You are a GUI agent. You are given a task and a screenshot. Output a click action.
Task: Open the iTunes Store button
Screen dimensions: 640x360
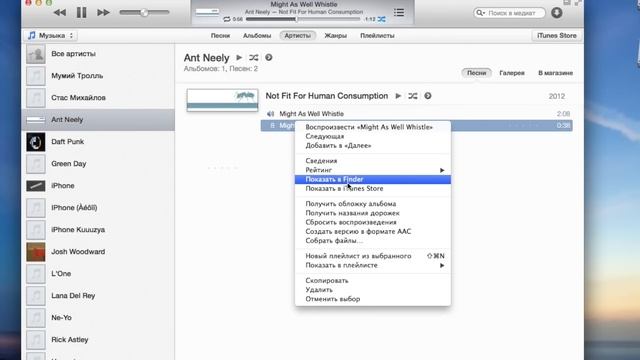(x=556, y=36)
